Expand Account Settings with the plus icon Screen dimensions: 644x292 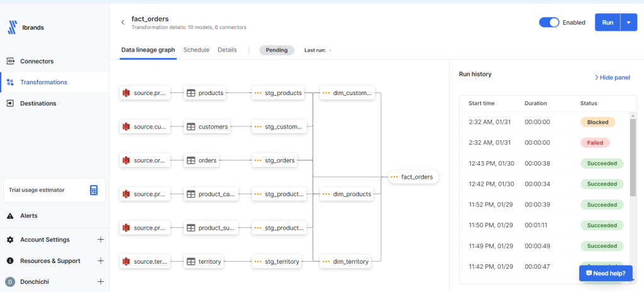tap(101, 240)
